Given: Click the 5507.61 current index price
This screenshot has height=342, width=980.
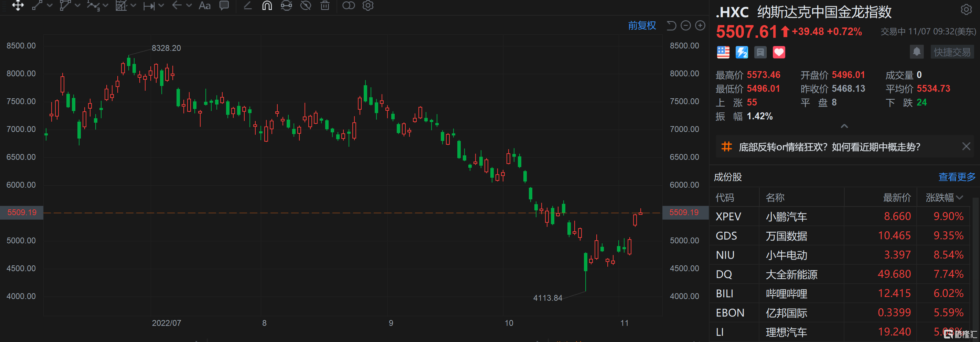Looking at the screenshot, I should [x=746, y=32].
